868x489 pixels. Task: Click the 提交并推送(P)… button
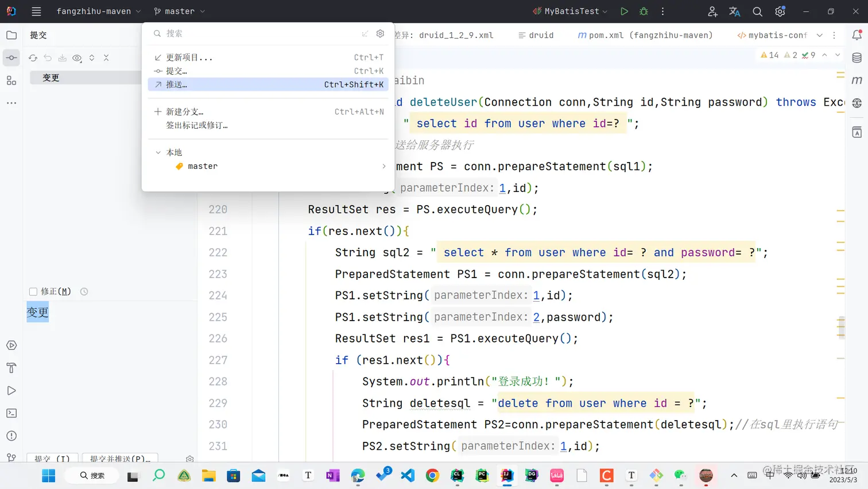[x=120, y=459]
